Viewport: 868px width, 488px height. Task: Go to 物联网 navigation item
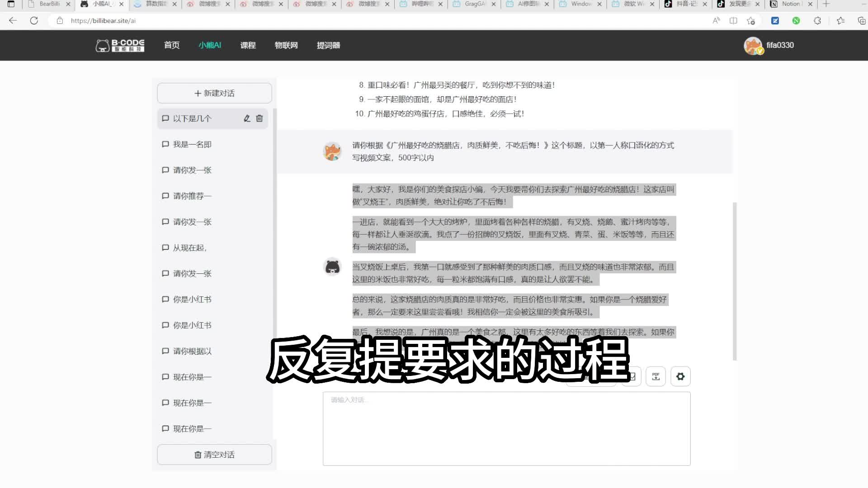coord(286,45)
